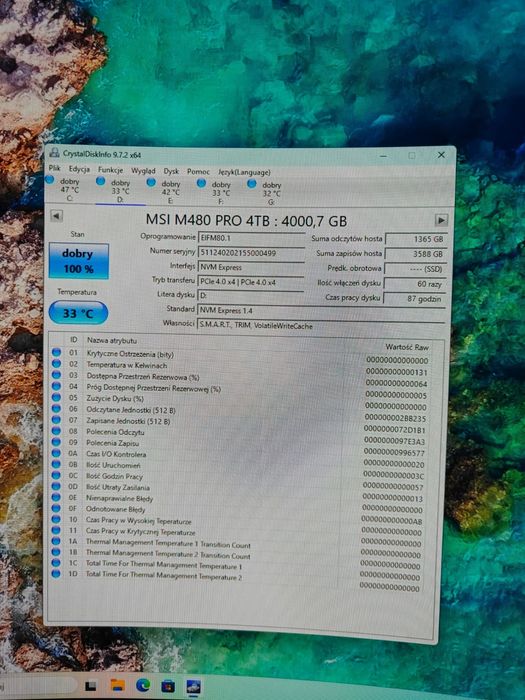Click status icon for Ilość Godzin Pracy
The image size is (525, 700).
pos(56,475)
